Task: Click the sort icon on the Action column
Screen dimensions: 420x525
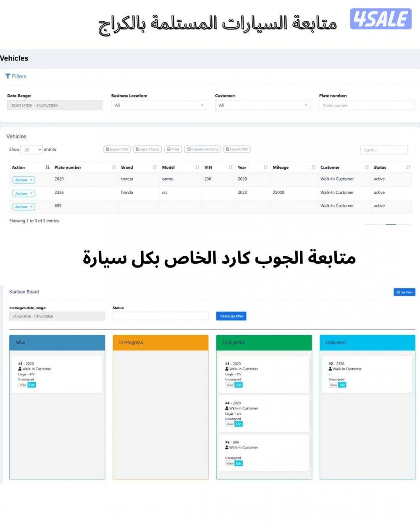Action: coord(47,167)
